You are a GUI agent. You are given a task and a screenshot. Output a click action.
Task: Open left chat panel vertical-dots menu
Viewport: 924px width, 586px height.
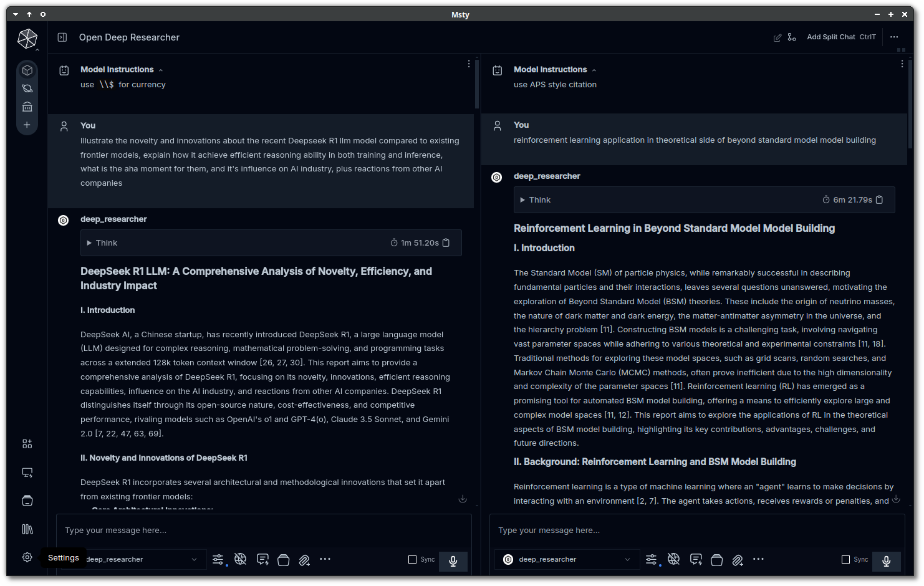point(469,64)
